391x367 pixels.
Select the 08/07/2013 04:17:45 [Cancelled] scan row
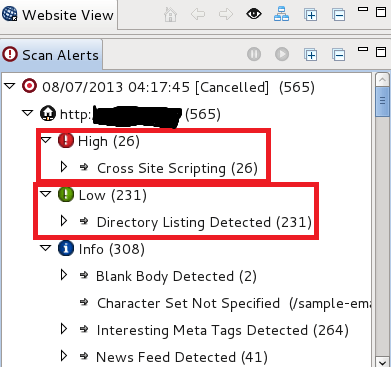click(178, 87)
